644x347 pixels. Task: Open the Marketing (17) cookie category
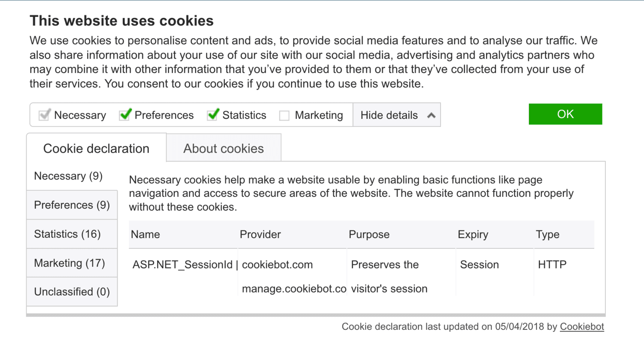[x=72, y=263]
